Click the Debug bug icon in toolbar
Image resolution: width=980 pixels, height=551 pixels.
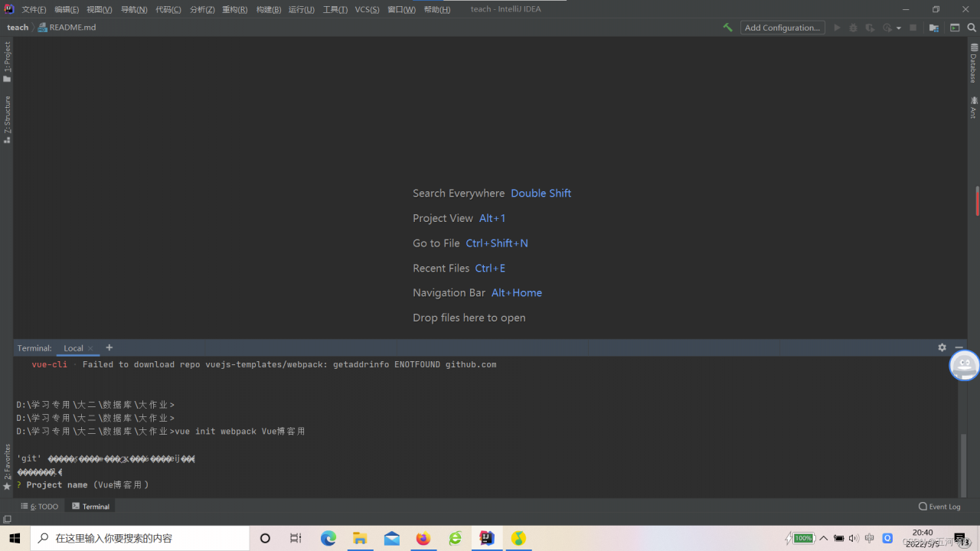point(853,28)
